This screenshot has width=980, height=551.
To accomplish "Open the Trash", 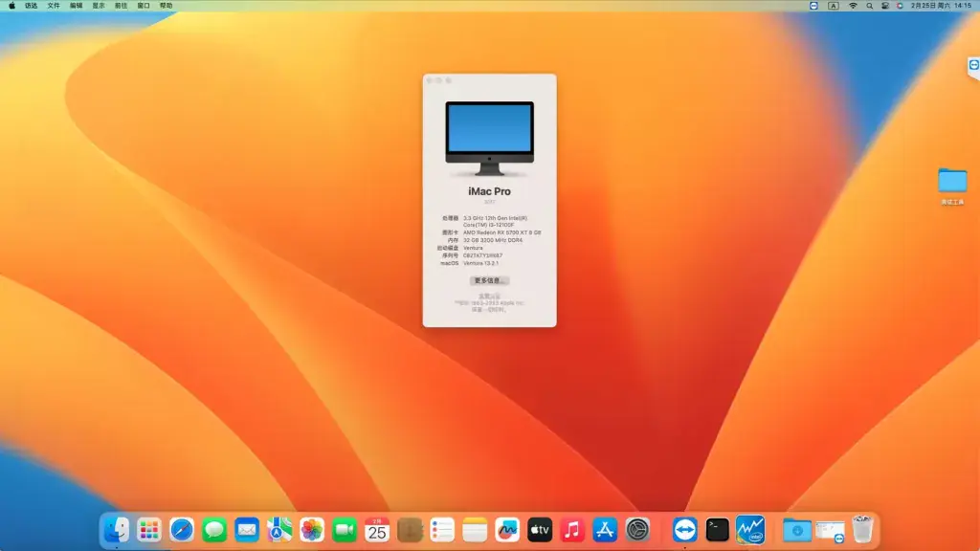I will (x=862, y=529).
